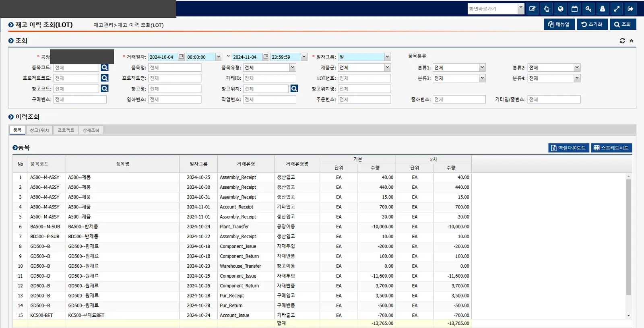The width and height of the screenshot is (644, 328).
Task: Collapse the 조회 search panel
Action: coord(632,41)
